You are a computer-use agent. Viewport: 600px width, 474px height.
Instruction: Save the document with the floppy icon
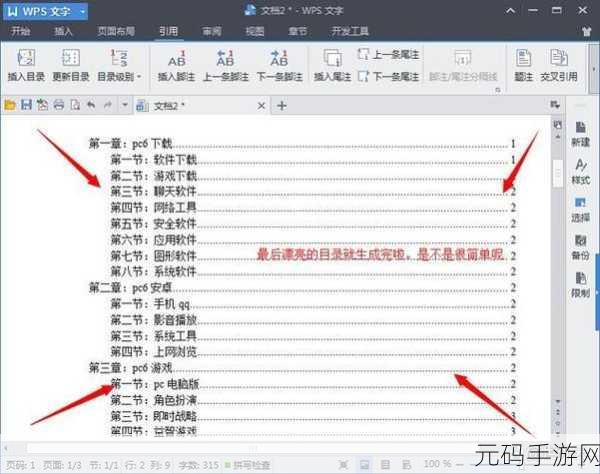click(26, 105)
